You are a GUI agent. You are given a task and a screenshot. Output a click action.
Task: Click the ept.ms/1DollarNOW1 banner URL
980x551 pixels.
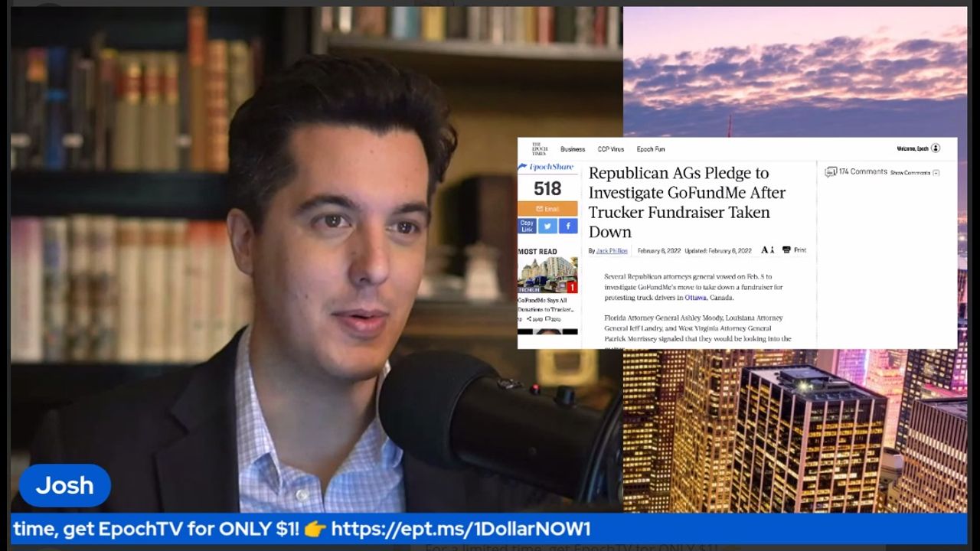tap(460, 529)
